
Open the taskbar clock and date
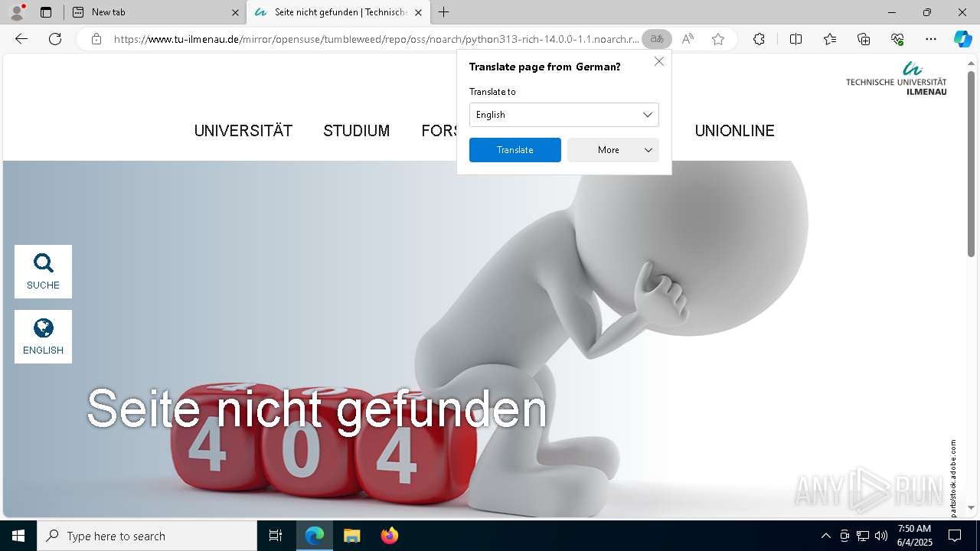914,536
